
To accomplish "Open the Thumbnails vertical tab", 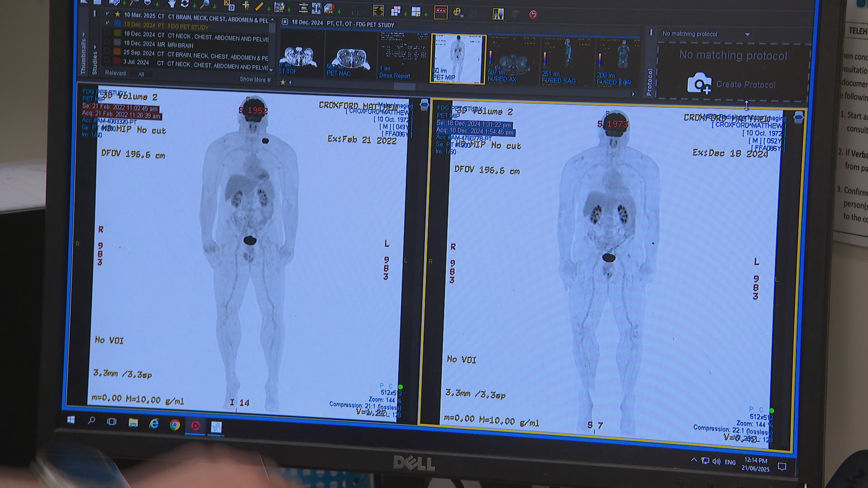I will (x=83, y=56).
